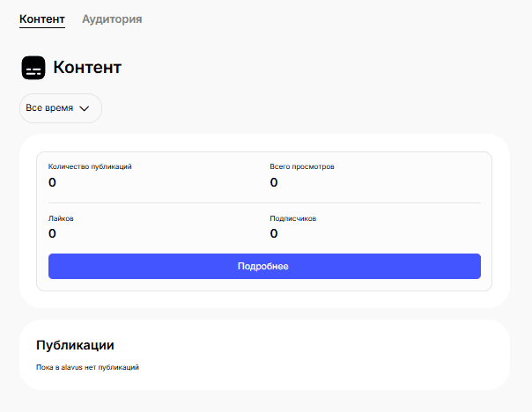This screenshot has height=412, width=532.
Task: Switch to the Контент tab
Action: click(x=42, y=18)
